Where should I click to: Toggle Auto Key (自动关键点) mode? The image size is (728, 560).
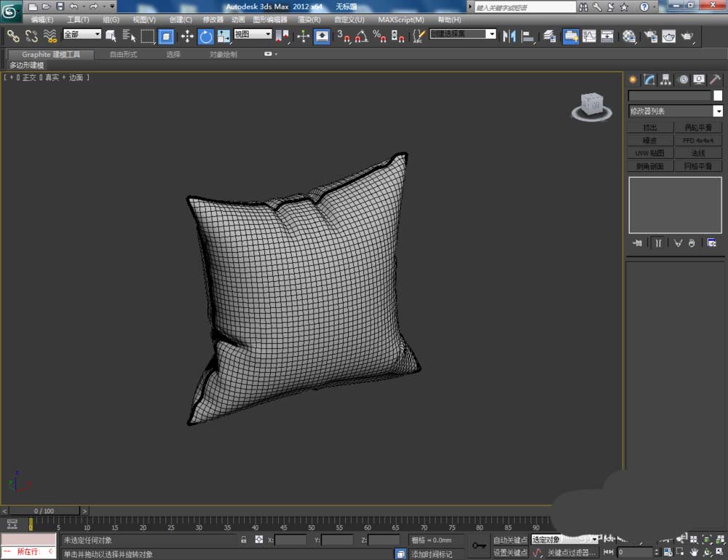point(510,540)
